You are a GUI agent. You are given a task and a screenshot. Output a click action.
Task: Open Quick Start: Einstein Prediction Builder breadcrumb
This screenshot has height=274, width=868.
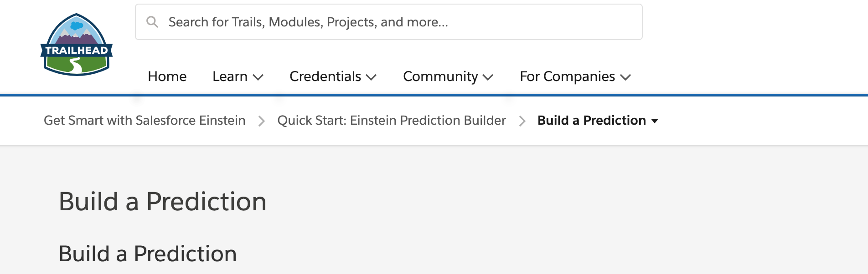(392, 121)
